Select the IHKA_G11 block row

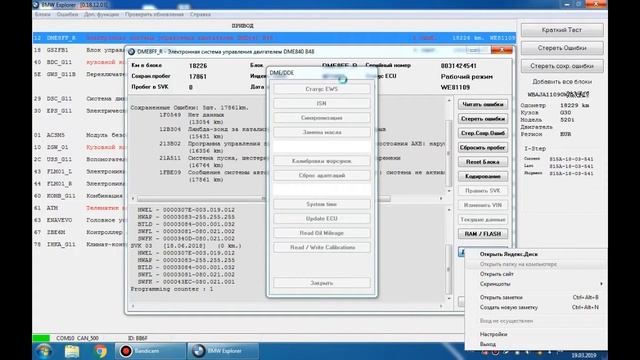[x=79, y=244]
